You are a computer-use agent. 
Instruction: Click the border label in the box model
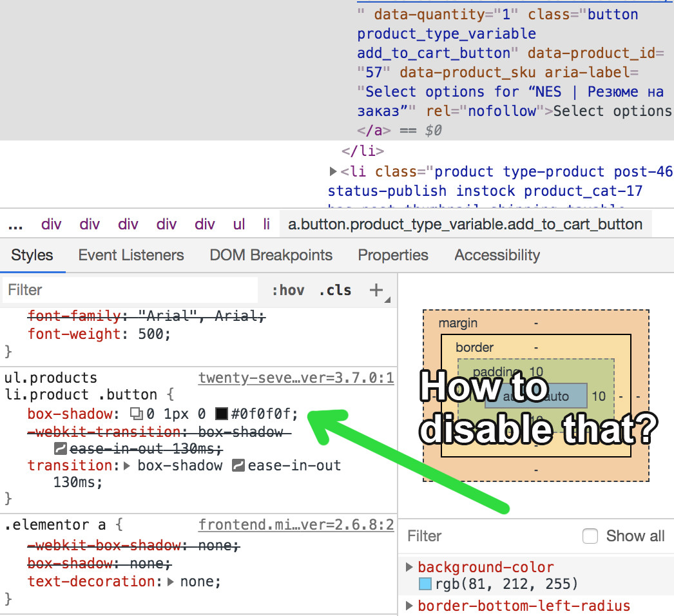(x=474, y=347)
